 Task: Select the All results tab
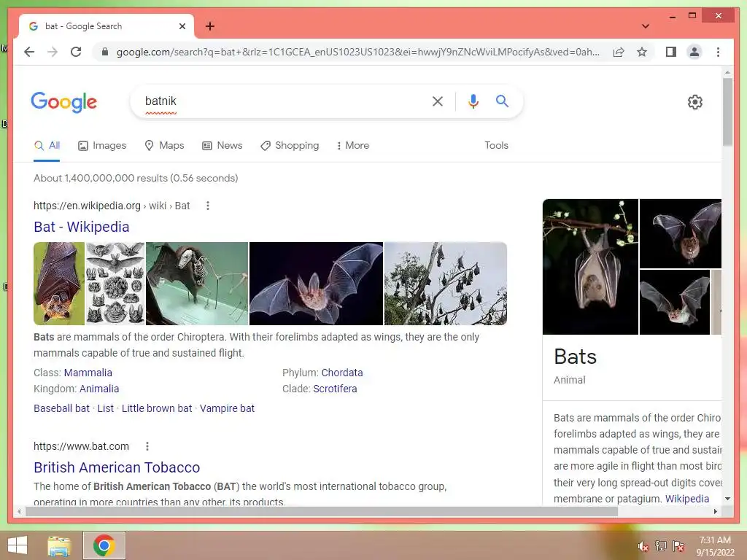point(47,145)
